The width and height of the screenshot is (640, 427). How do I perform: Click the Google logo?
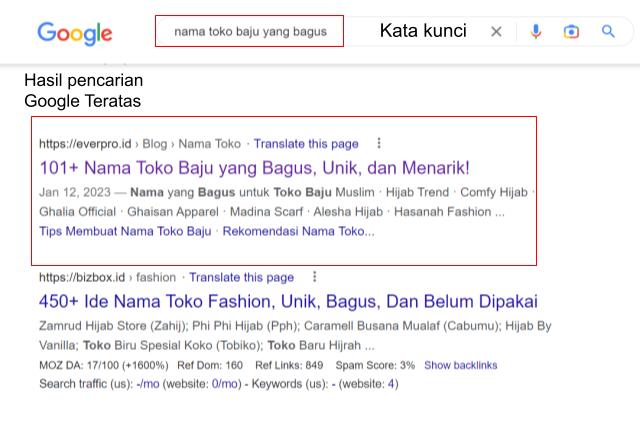pyautogui.click(x=75, y=33)
